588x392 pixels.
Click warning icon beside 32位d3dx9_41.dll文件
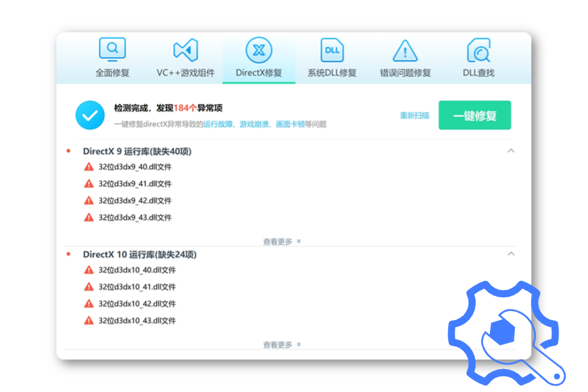coord(89,184)
